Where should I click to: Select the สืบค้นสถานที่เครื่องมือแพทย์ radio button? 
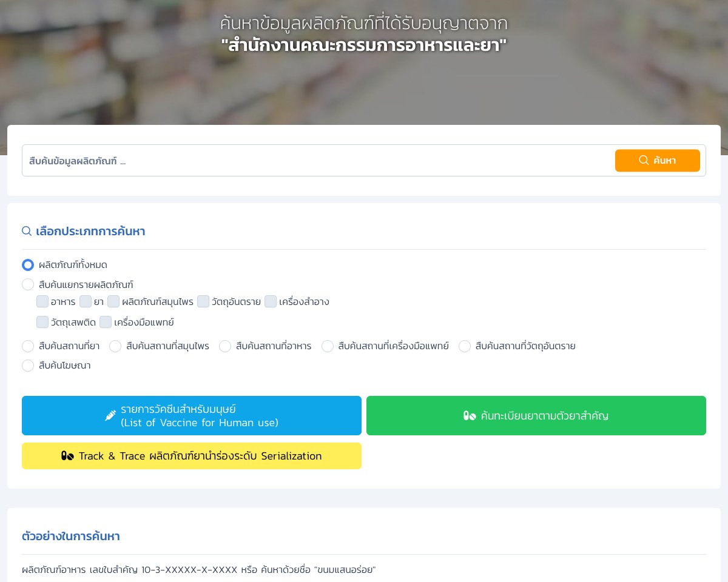328,346
